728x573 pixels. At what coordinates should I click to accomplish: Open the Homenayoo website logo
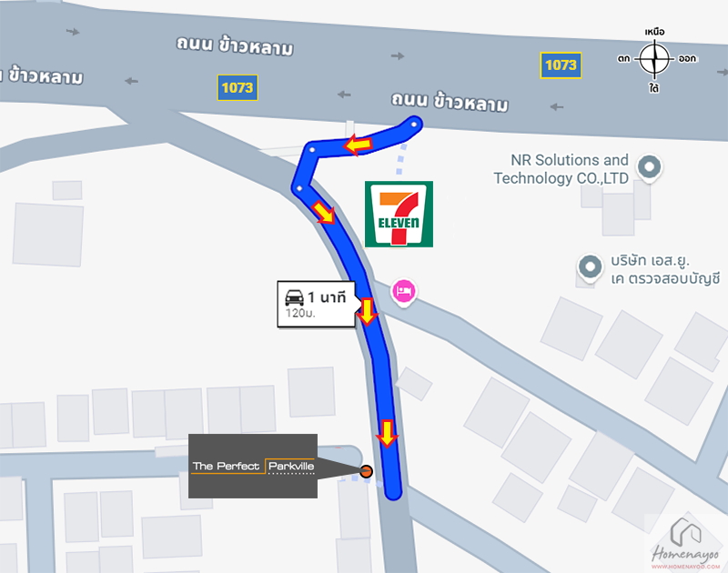click(x=685, y=544)
